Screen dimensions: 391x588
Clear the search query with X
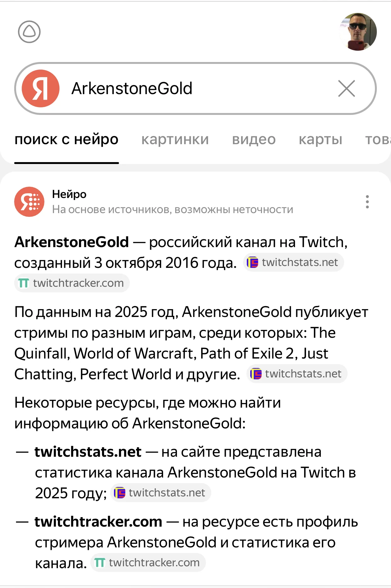coord(346,88)
